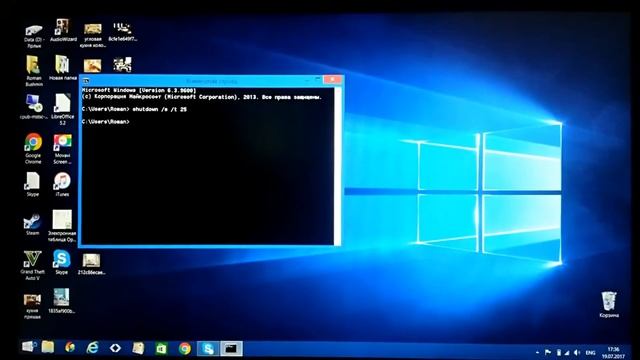Select the 1835af900b image file
This screenshot has height=360, width=640.
pos(62,301)
